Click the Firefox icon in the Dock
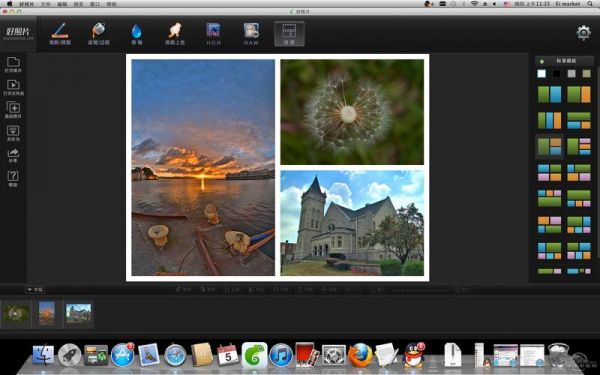This screenshot has height=375, width=600. 360,355
